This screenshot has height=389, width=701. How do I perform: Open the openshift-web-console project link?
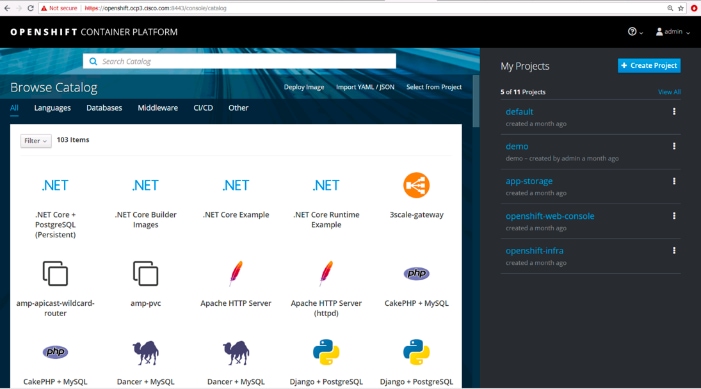(x=550, y=216)
